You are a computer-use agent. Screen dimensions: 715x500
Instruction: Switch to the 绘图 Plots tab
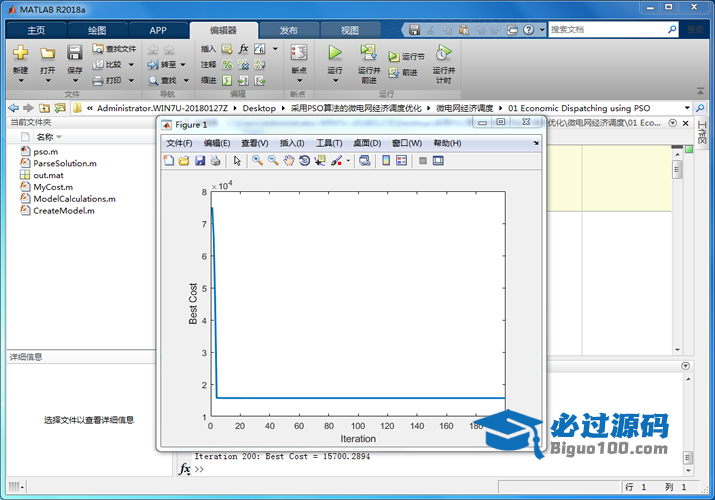(97, 31)
